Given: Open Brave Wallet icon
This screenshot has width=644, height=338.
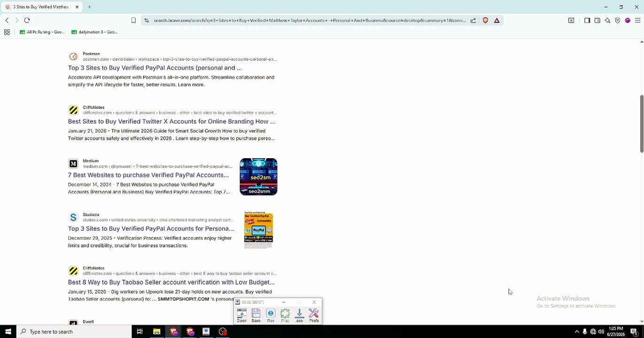Looking at the screenshot, I should point(597,20).
